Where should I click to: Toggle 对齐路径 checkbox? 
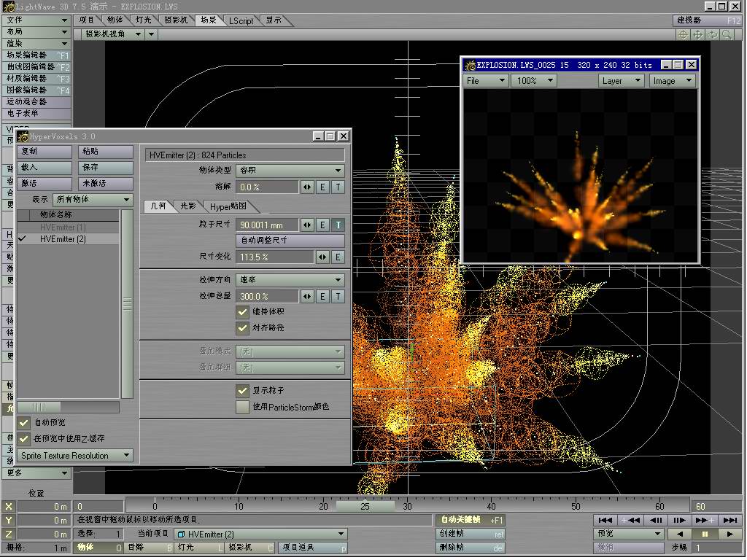point(242,328)
